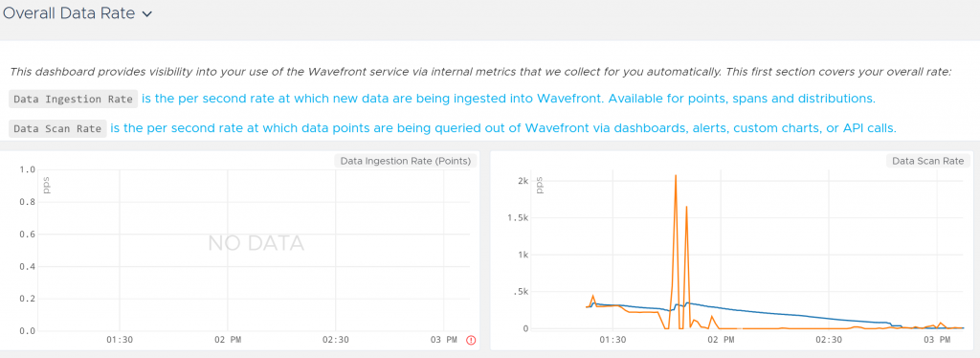This screenshot has height=358, width=980.
Task: Open the Data Ingestion Rate description link
Action: (508, 98)
